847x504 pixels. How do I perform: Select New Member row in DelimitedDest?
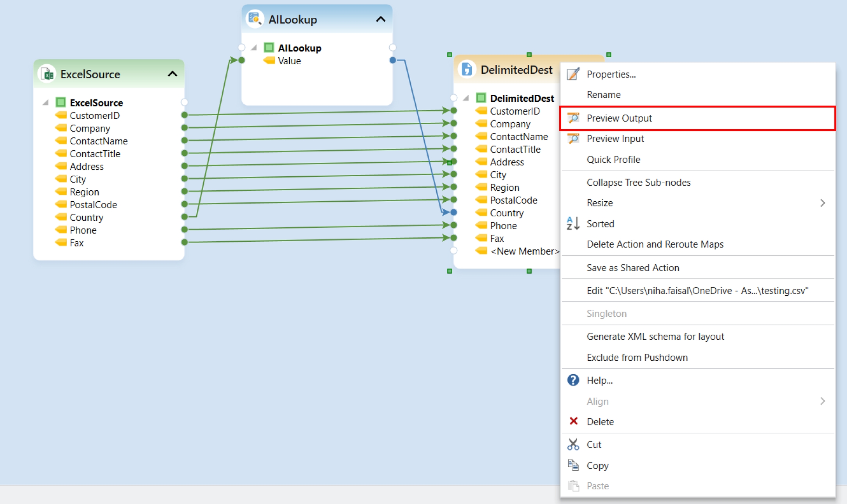point(524,251)
